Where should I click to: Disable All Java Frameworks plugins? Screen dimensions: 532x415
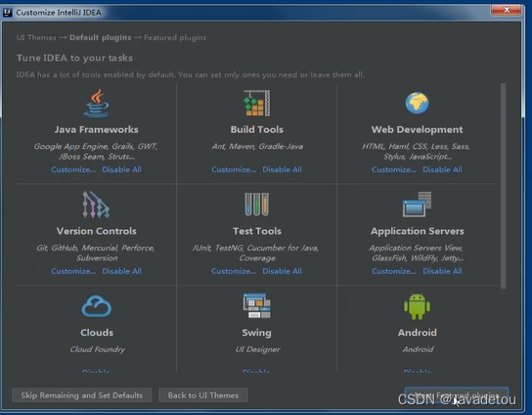click(122, 169)
